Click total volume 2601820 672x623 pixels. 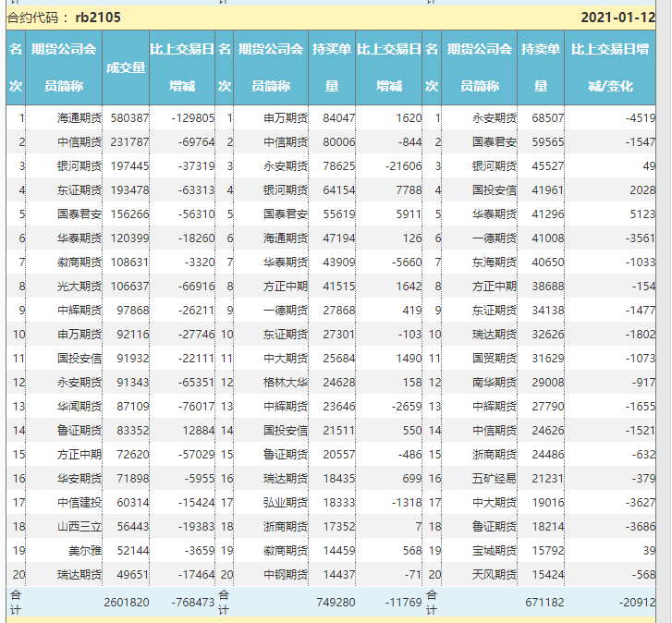click(x=127, y=602)
